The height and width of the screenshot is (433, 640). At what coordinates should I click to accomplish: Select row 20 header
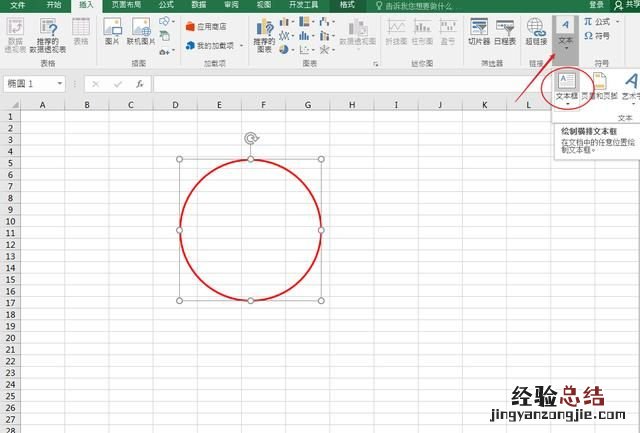[10, 338]
